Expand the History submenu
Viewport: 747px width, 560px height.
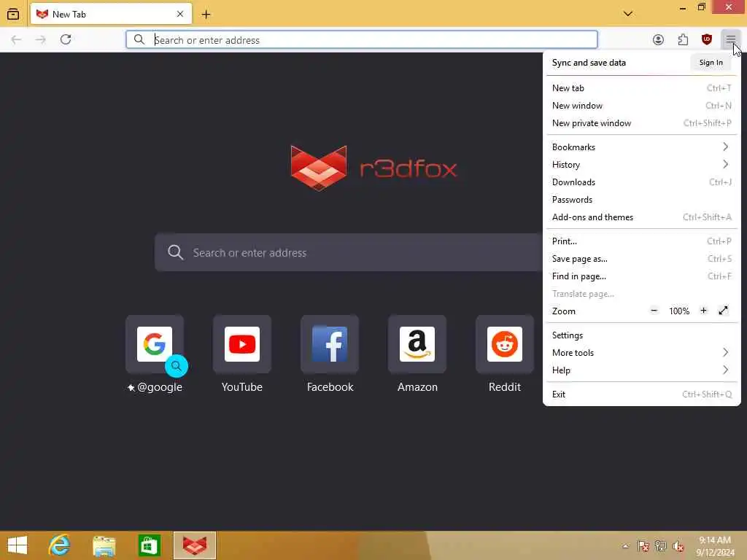coord(642,165)
